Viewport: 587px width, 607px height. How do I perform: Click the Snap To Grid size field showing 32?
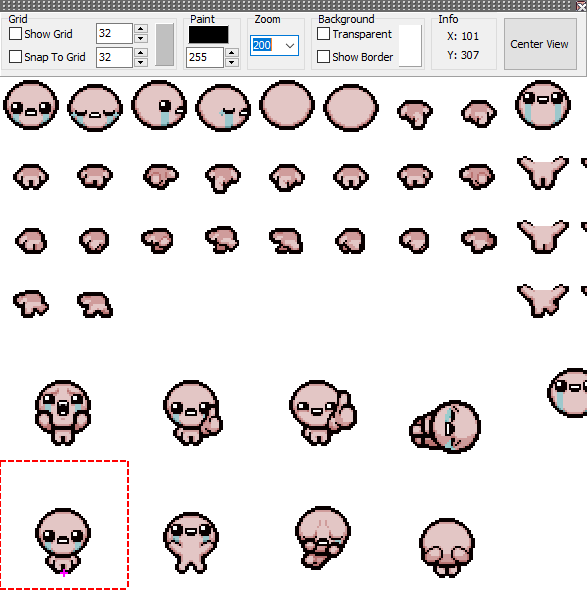(114, 57)
